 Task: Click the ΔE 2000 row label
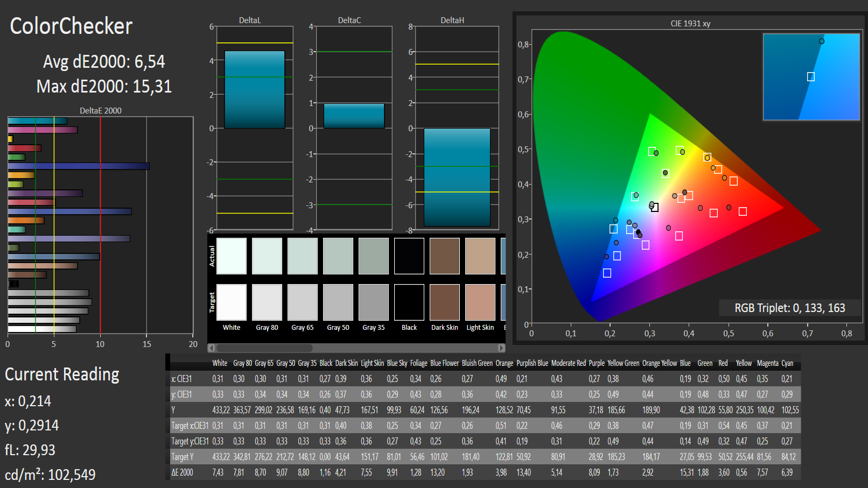182,472
